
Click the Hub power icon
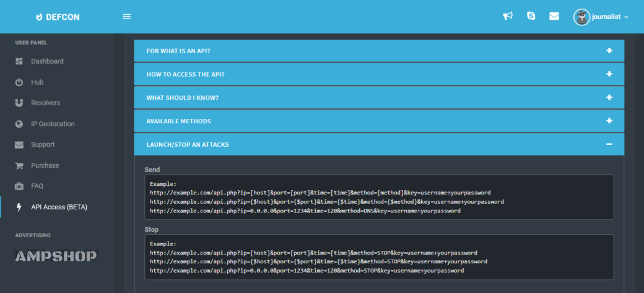19,82
